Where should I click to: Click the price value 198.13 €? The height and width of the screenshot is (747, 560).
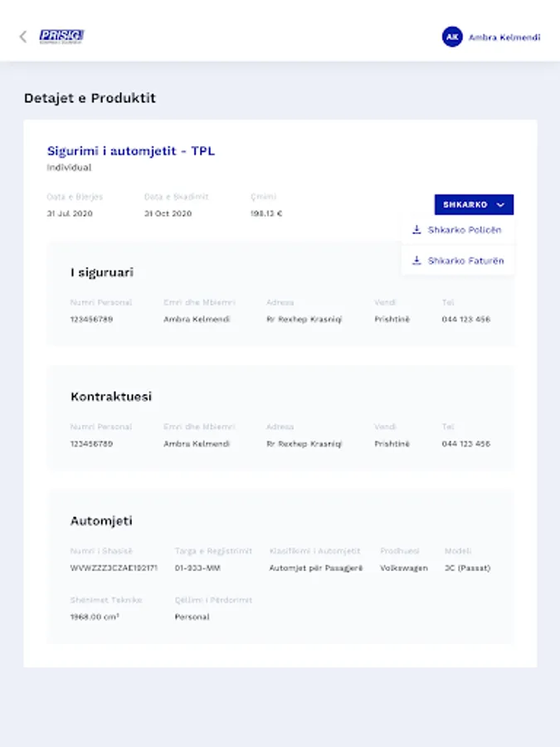(x=266, y=213)
